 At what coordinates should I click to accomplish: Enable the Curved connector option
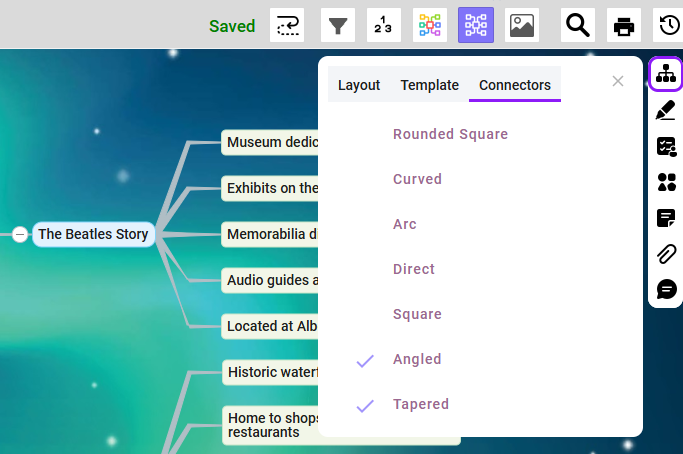coord(417,179)
